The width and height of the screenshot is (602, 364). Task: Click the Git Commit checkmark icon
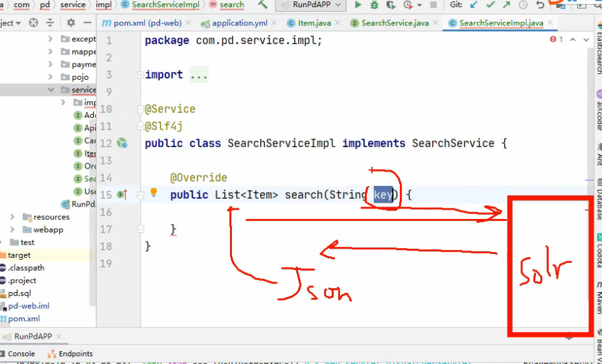tap(491, 5)
